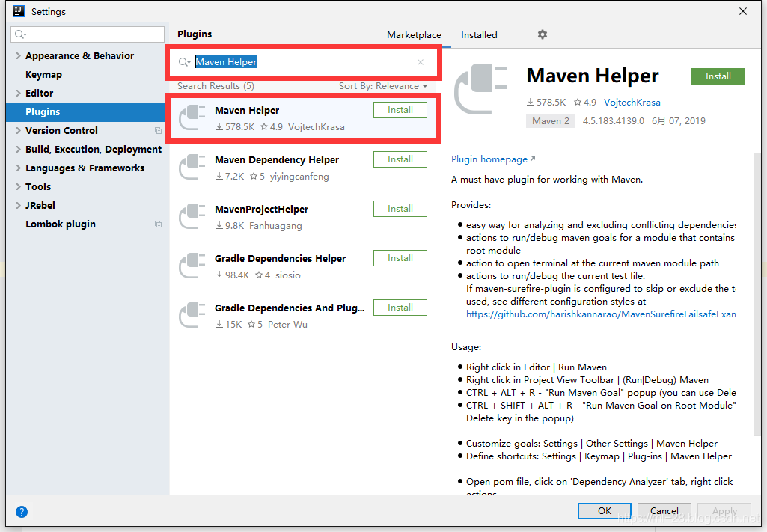This screenshot has height=532, width=767.
Task: Click the Maven 2 tag label
Action: (550, 120)
